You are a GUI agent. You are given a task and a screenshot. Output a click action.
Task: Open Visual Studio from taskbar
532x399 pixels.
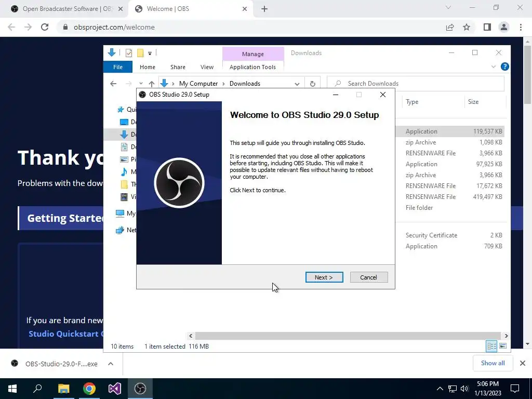pos(115,389)
